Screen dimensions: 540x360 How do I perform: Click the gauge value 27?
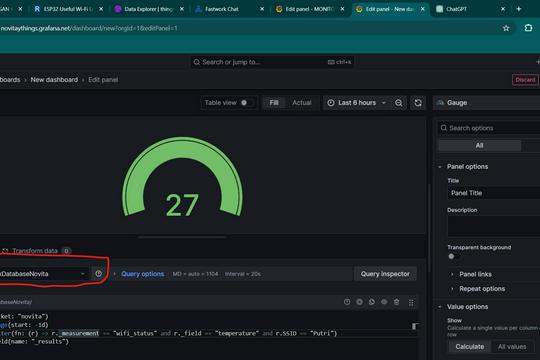point(182,205)
